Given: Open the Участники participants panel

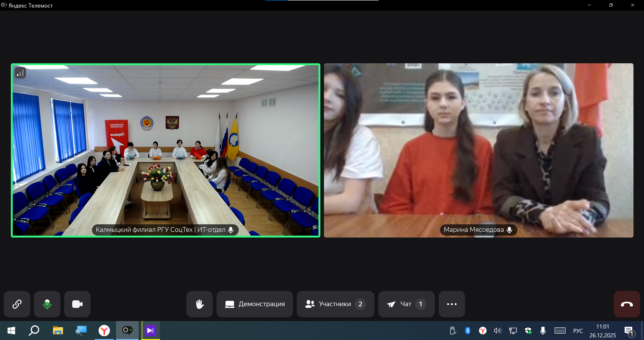Looking at the screenshot, I should coord(335,304).
